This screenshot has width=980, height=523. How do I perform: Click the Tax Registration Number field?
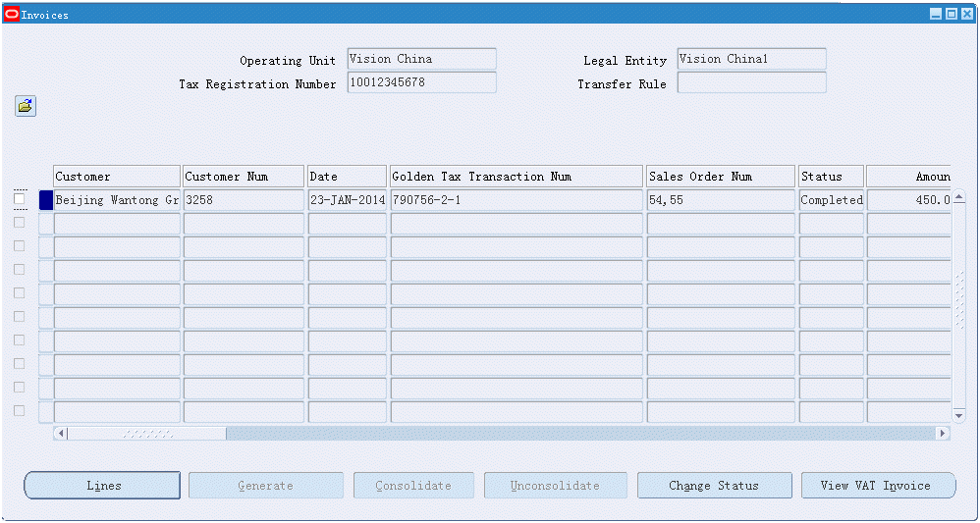coord(422,82)
